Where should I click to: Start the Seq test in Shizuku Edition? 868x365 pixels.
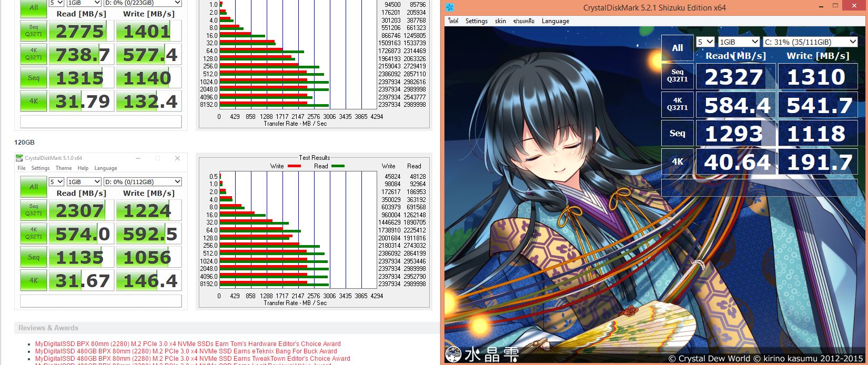point(678,133)
